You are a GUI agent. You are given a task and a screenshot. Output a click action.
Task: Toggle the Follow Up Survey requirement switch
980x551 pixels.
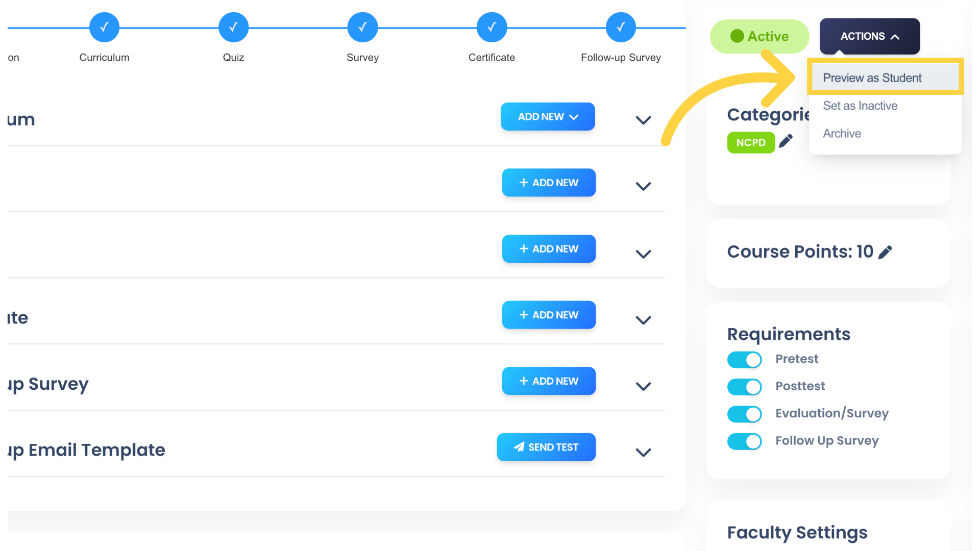click(745, 441)
